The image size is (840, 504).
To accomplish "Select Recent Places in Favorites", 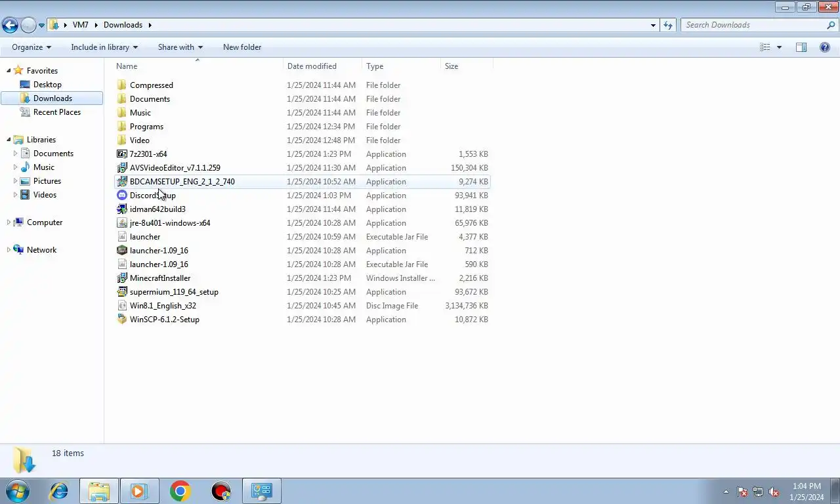I will (x=57, y=112).
